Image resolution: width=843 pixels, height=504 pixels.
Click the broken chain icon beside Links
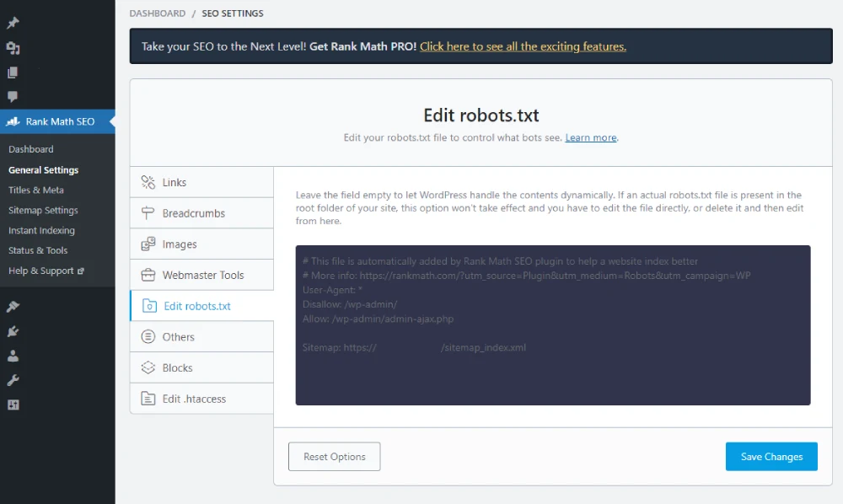[x=148, y=181]
